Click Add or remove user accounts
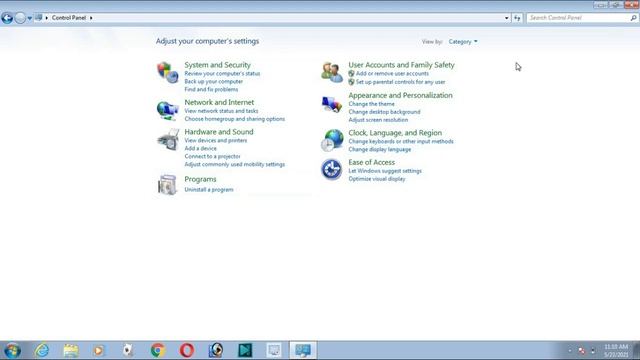This screenshot has width=640, height=360. click(392, 73)
